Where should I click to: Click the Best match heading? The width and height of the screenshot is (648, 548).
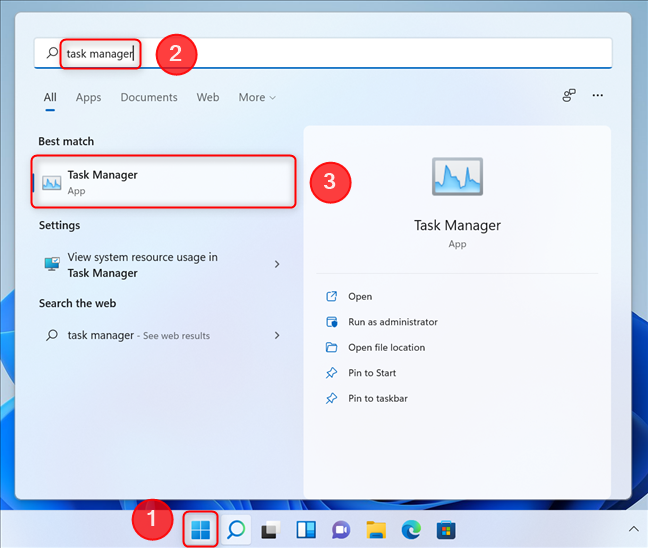tap(66, 141)
